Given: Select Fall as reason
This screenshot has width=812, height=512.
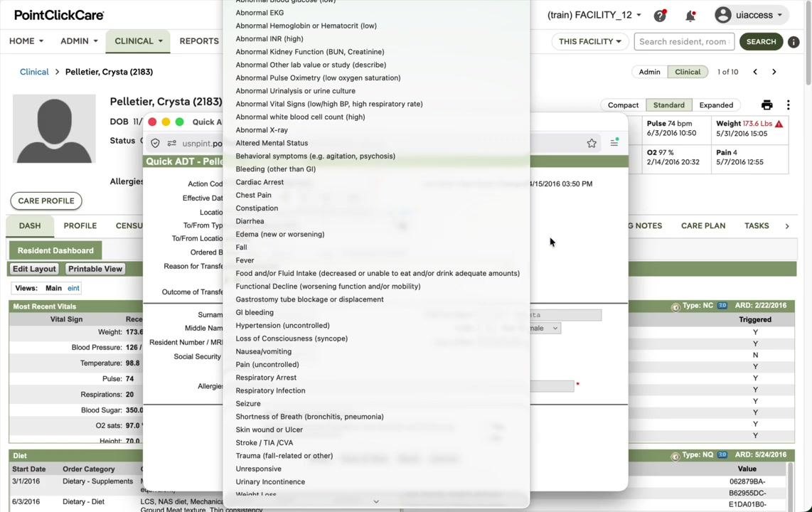Looking at the screenshot, I should (241, 247).
